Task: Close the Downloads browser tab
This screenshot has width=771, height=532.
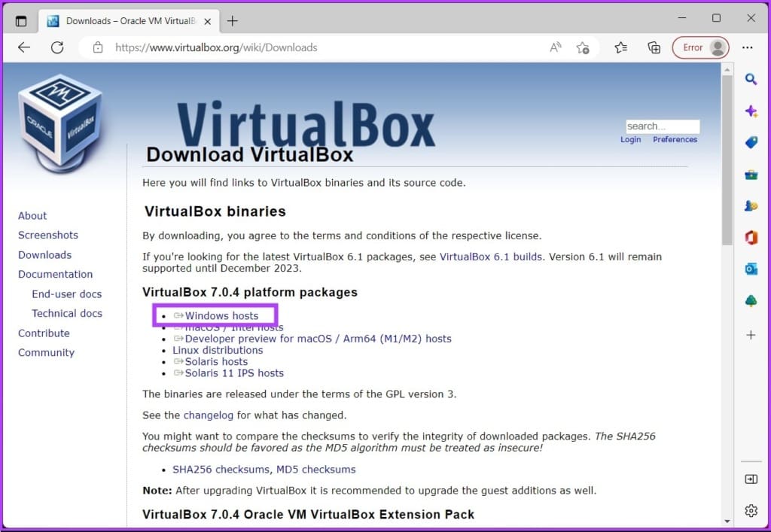Action: click(208, 22)
